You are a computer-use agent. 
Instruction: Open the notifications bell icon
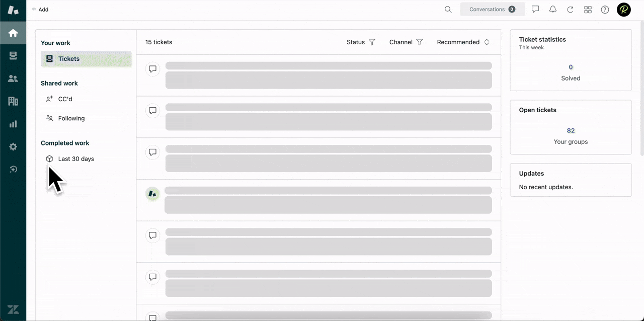(553, 10)
